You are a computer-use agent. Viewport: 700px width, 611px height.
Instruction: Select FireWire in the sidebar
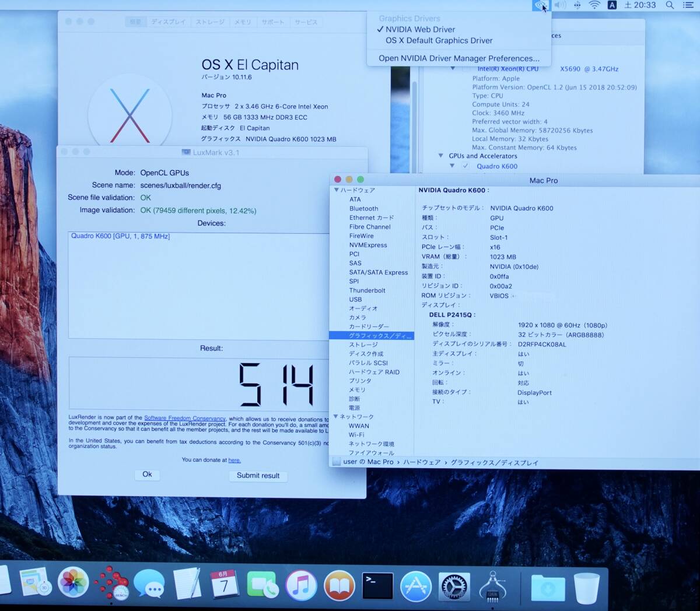[x=362, y=236]
